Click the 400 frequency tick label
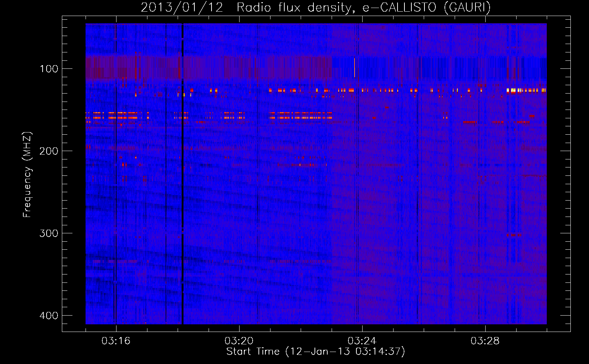Screen dimensions: 589x364 (x=49, y=315)
